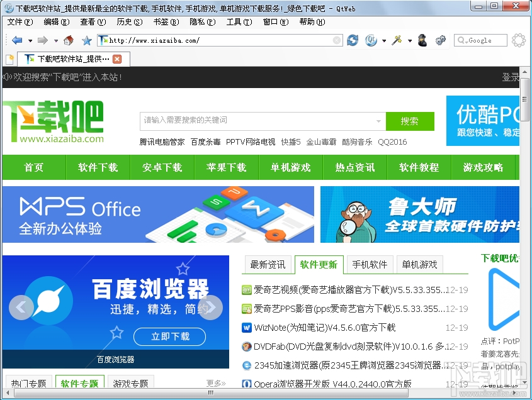Viewport: 532px width, 400px height.
Task: Toggle private browsing spy icon
Action: [422, 40]
